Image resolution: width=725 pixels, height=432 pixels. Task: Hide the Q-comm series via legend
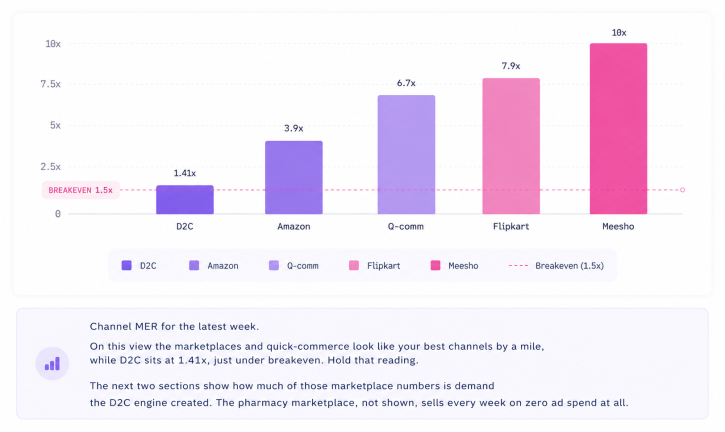tap(294, 265)
